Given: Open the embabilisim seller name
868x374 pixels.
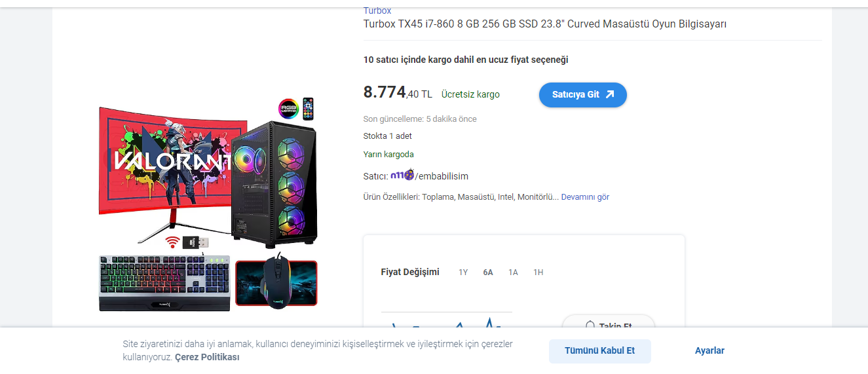Looking at the screenshot, I should point(442,176).
